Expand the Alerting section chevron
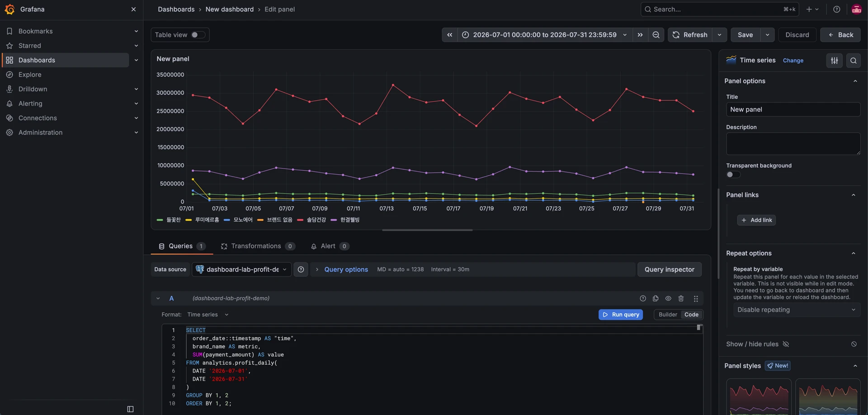This screenshot has height=415, width=868. [136, 103]
